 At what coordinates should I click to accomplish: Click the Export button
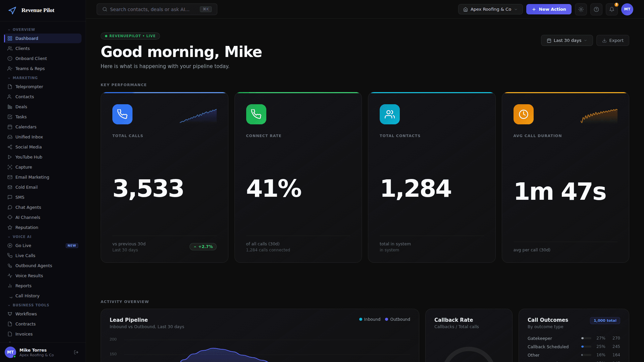[x=613, y=41]
